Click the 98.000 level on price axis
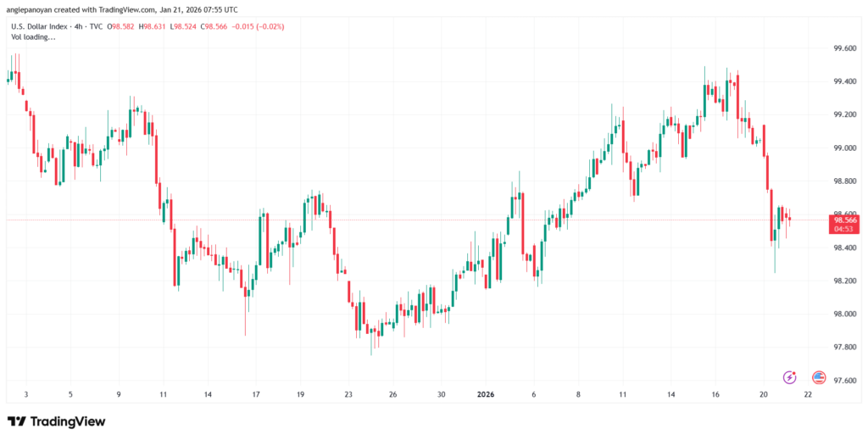Screen dimensions: 868x440 pyautogui.click(x=845, y=314)
